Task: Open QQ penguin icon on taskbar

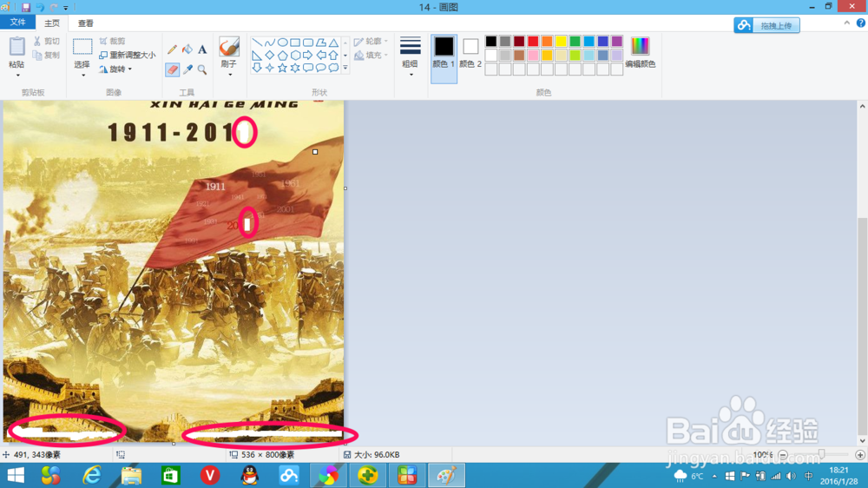Action: [250, 475]
